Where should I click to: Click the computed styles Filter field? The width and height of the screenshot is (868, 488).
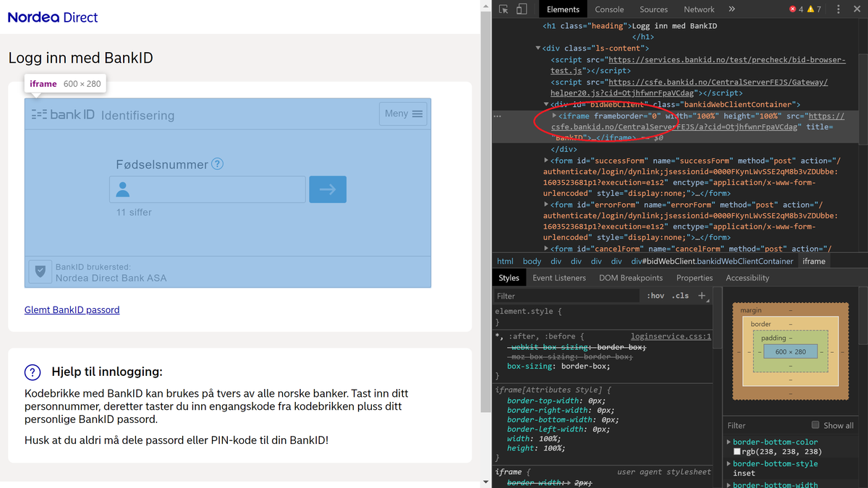coord(765,425)
